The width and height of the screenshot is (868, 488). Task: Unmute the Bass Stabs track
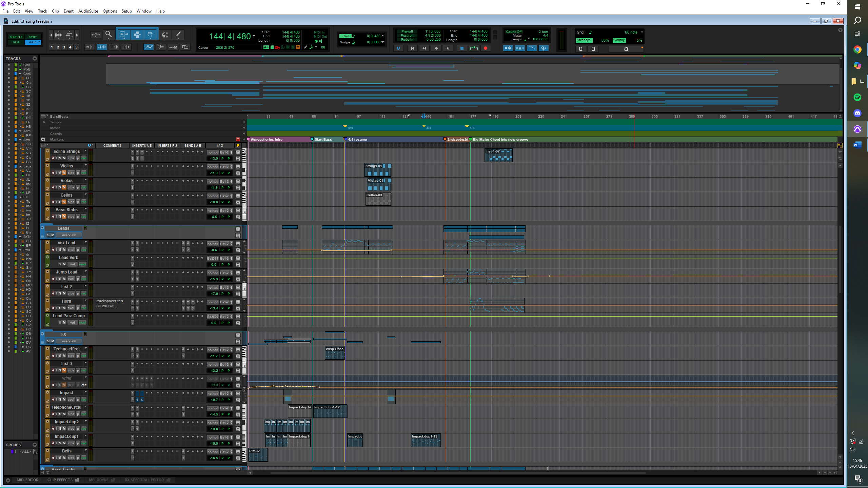coord(64,217)
